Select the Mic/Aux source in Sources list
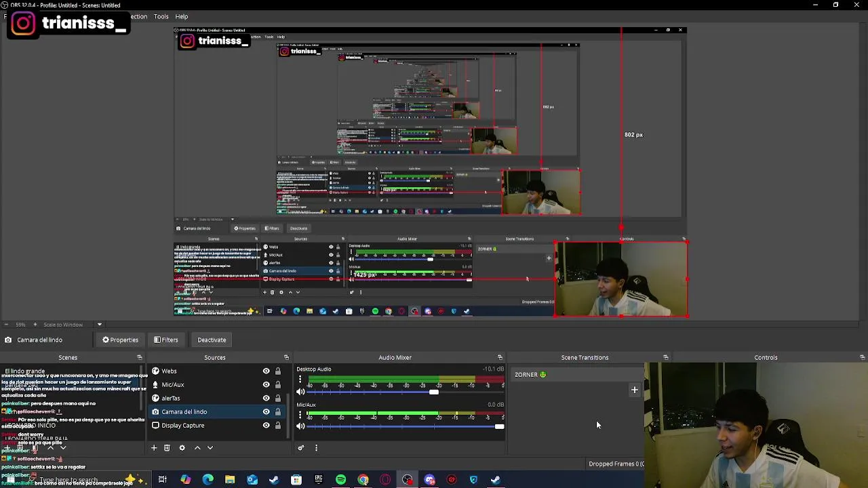This screenshot has width=868, height=488. coord(217,384)
